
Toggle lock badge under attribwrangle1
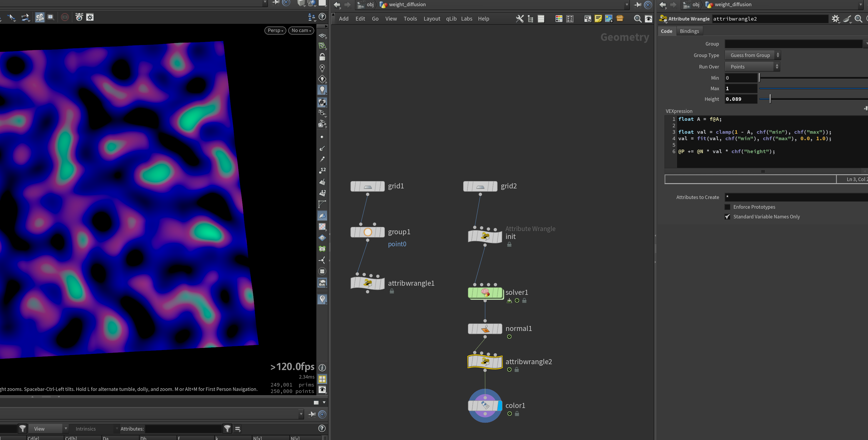pos(392,292)
